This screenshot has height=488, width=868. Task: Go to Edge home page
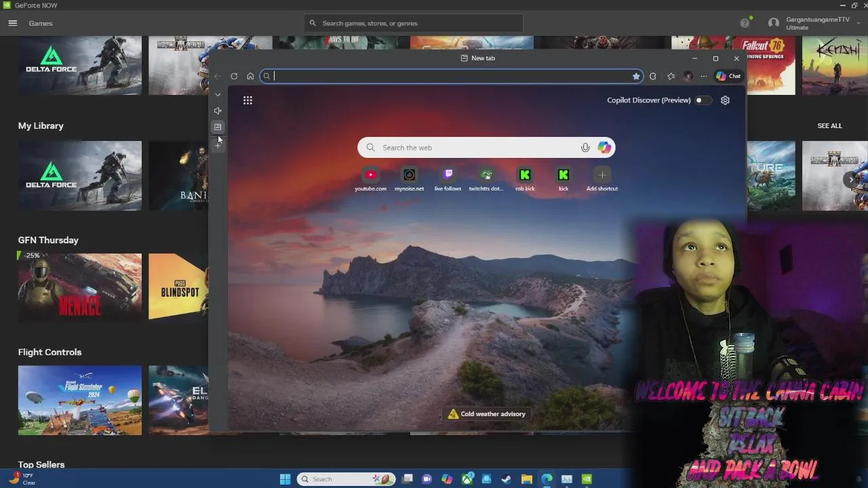pyautogui.click(x=250, y=76)
